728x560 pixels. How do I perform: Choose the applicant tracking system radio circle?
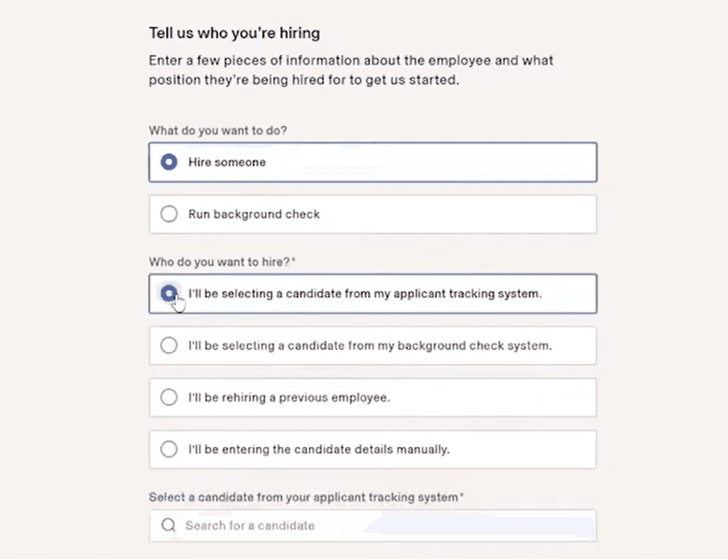point(169,293)
